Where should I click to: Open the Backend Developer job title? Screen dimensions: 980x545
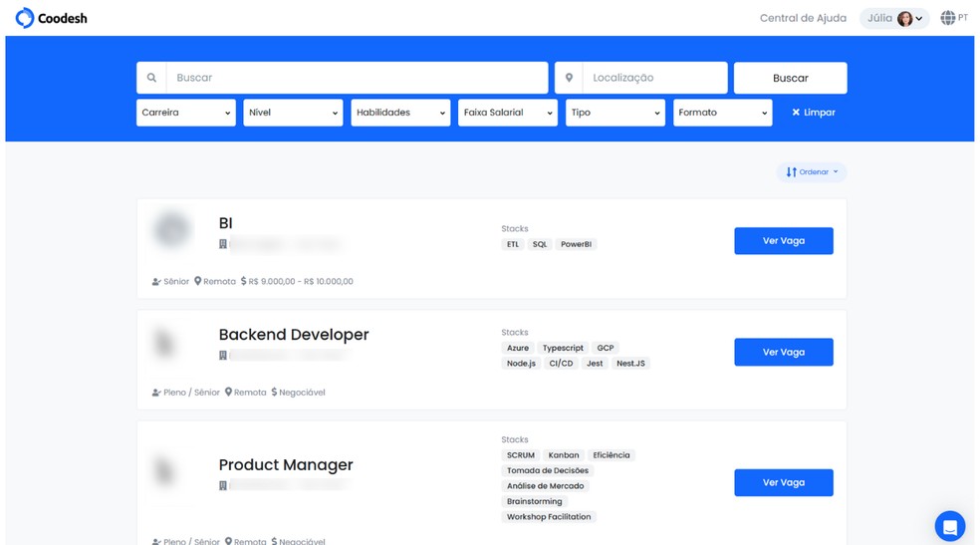294,335
